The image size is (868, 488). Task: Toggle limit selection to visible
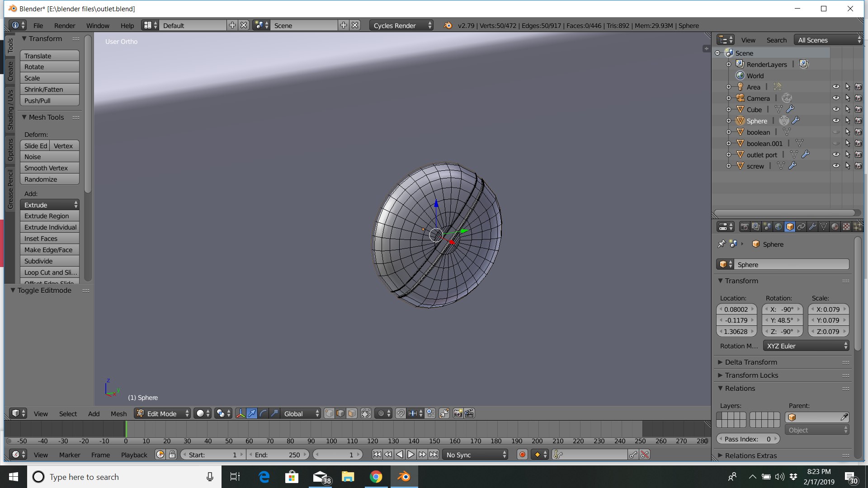[366, 413]
